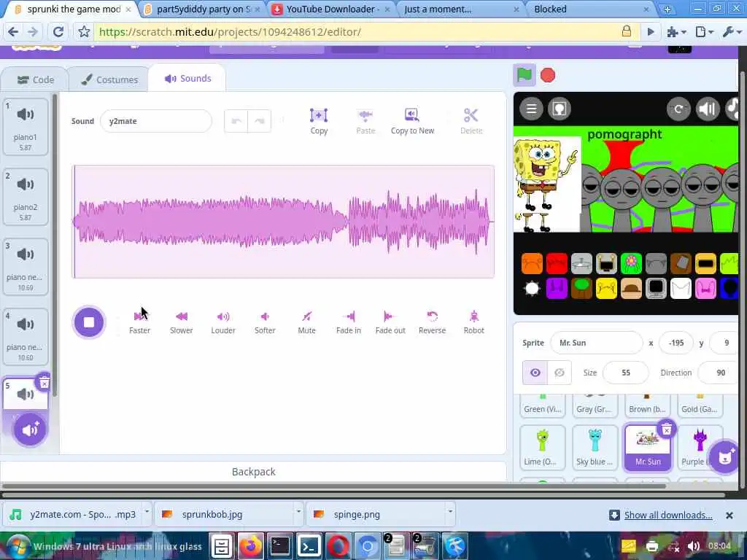Viewport: 747px width, 560px height.
Task: Switch to YouTube Downloader browser tab
Action: click(331, 9)
